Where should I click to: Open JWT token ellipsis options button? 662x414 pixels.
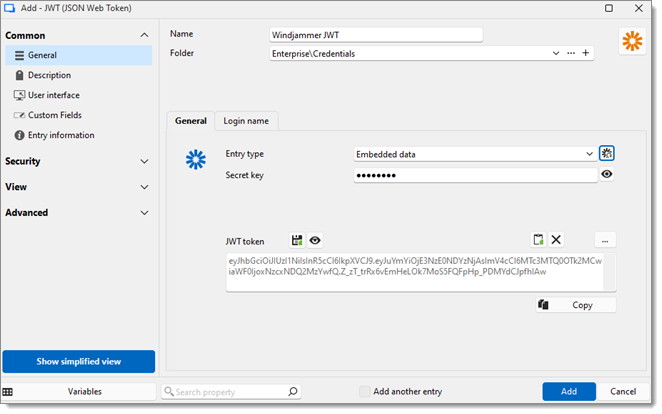click(605, 240)
